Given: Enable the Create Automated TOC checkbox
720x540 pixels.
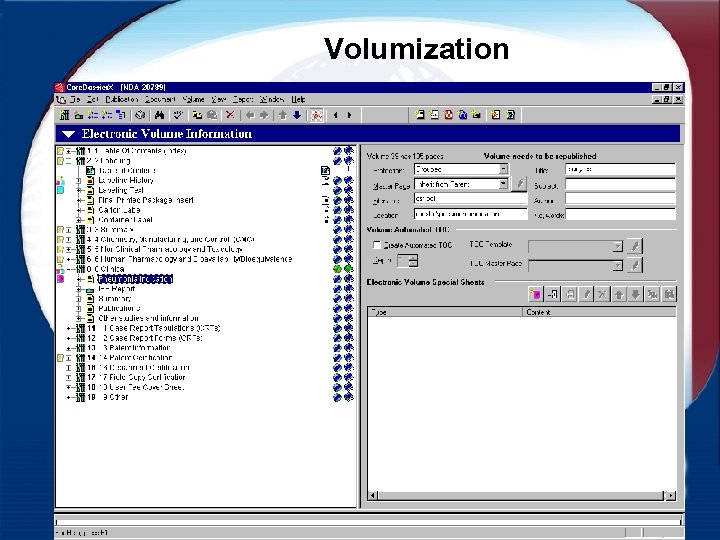Looking at the screenshot, I should coord(377,245).
